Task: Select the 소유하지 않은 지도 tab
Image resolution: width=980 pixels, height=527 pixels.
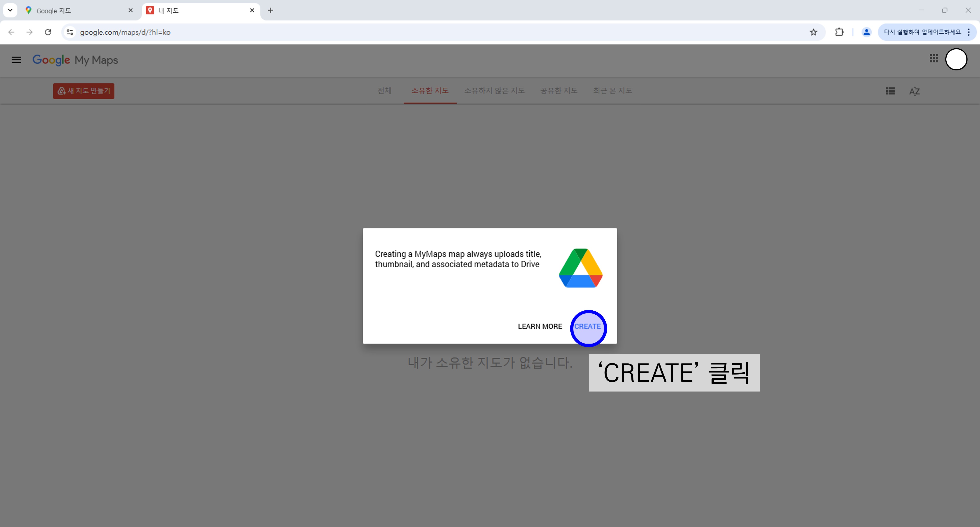Action: [494, 90]
